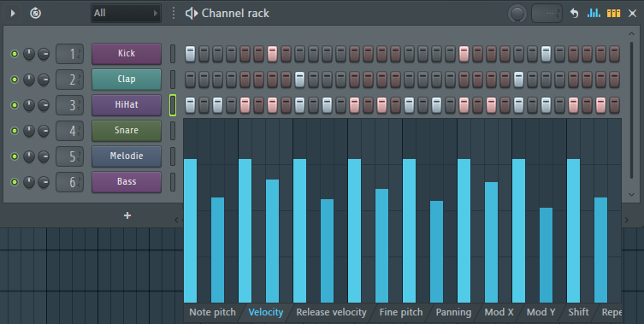
Task: Click the loop/rewind circular icon
Action: coord(35,13)
